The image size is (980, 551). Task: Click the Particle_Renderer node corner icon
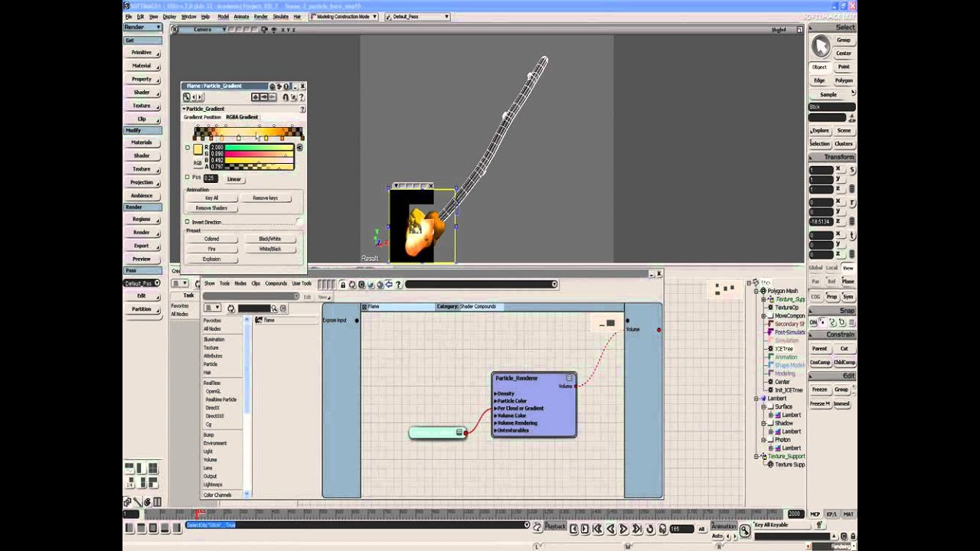(x=569, y=378)
